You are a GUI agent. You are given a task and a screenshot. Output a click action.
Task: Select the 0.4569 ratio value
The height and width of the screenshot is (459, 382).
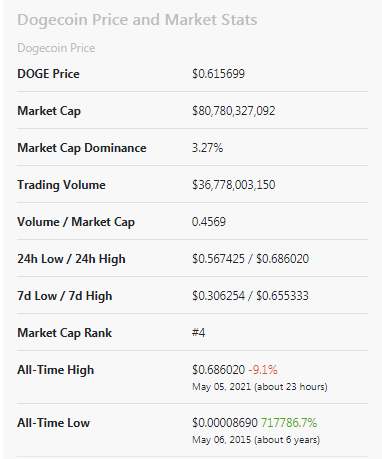[x=209, y=222]
